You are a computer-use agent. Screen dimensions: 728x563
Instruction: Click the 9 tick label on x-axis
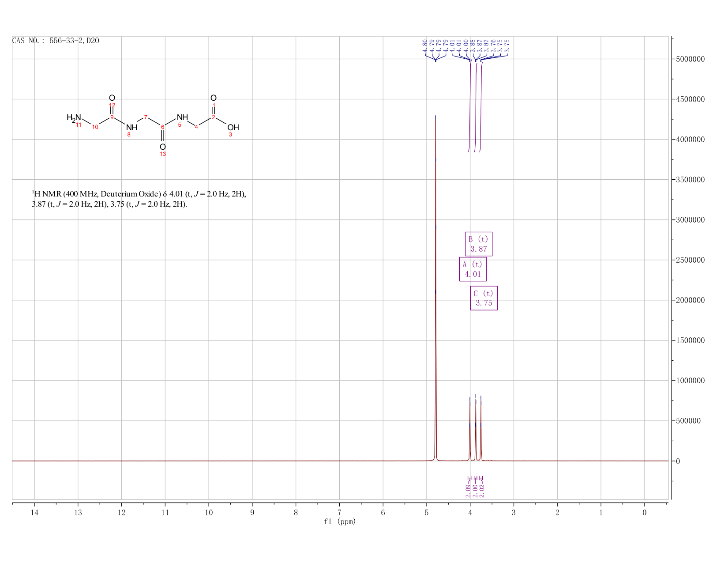point(252,513)
